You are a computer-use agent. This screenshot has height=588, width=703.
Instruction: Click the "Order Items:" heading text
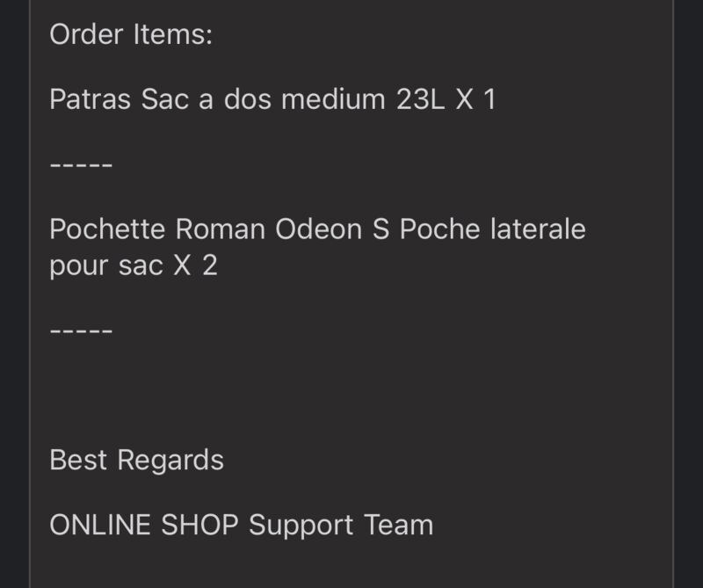[130, 34]
